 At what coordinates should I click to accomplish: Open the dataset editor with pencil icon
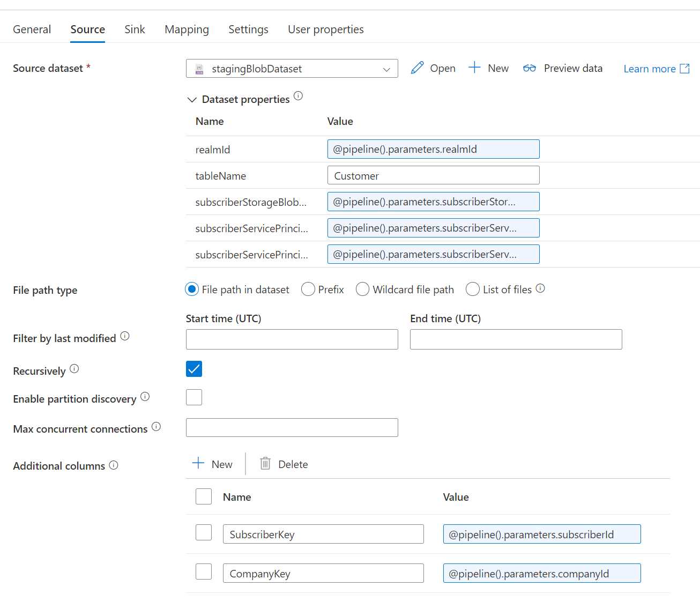coord(418,68)
